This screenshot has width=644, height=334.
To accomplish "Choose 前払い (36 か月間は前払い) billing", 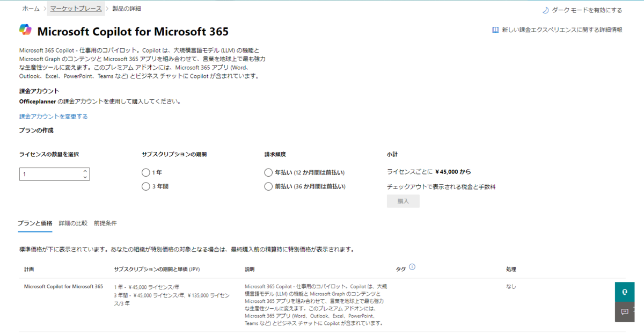I will click(268, 186).
